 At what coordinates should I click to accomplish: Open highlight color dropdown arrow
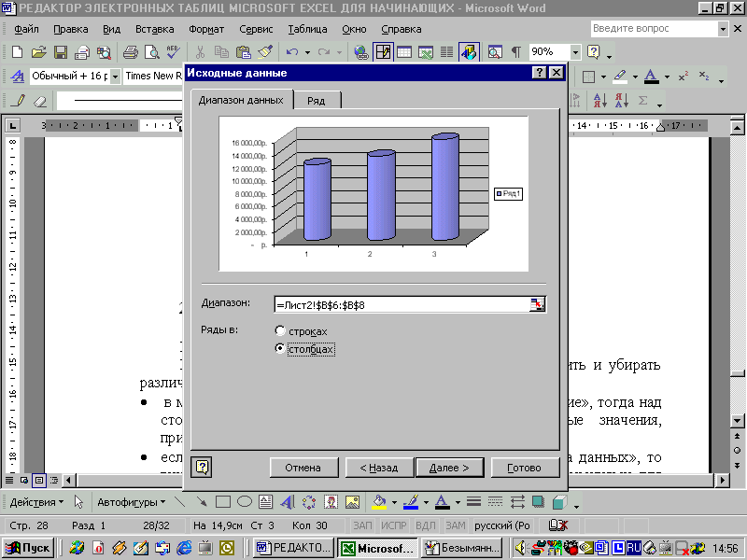coord(635,77)
